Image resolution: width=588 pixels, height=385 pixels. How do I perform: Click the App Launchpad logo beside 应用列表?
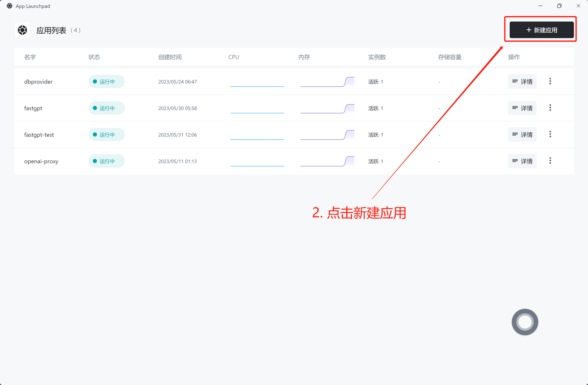pyautogui.click(x=23, y=30)
